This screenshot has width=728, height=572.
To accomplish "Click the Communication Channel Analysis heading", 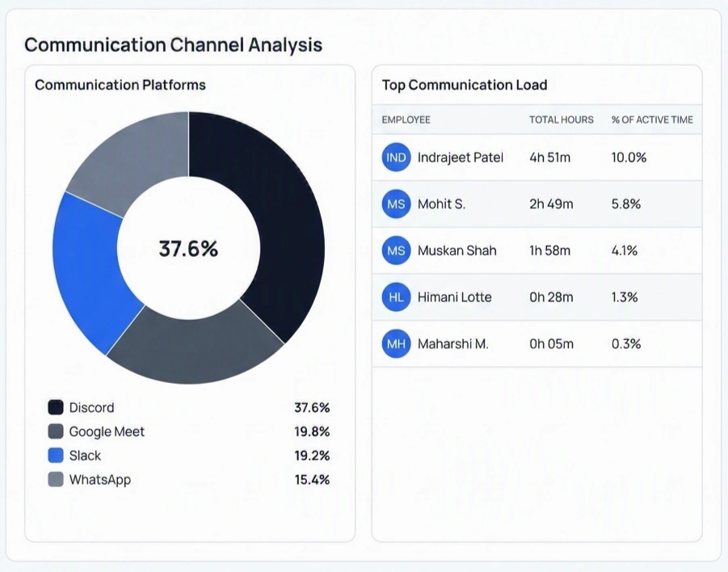I will coord(173,45).
